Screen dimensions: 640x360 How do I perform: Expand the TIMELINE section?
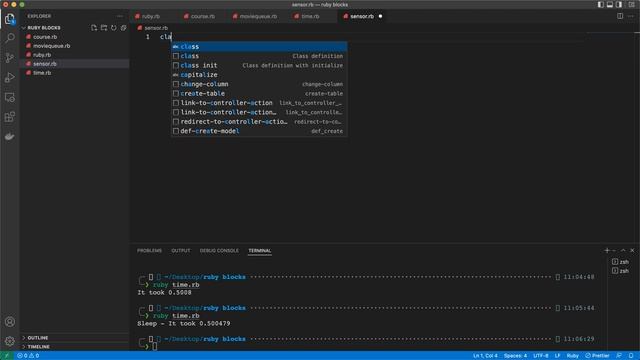[38, 347]
